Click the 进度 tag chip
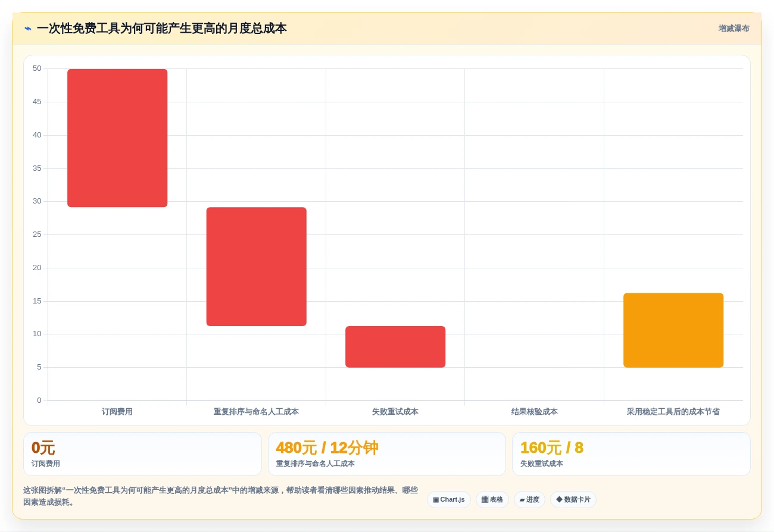Image resolution: width=774 pixels, height=532 pixels. pos(529,500)
